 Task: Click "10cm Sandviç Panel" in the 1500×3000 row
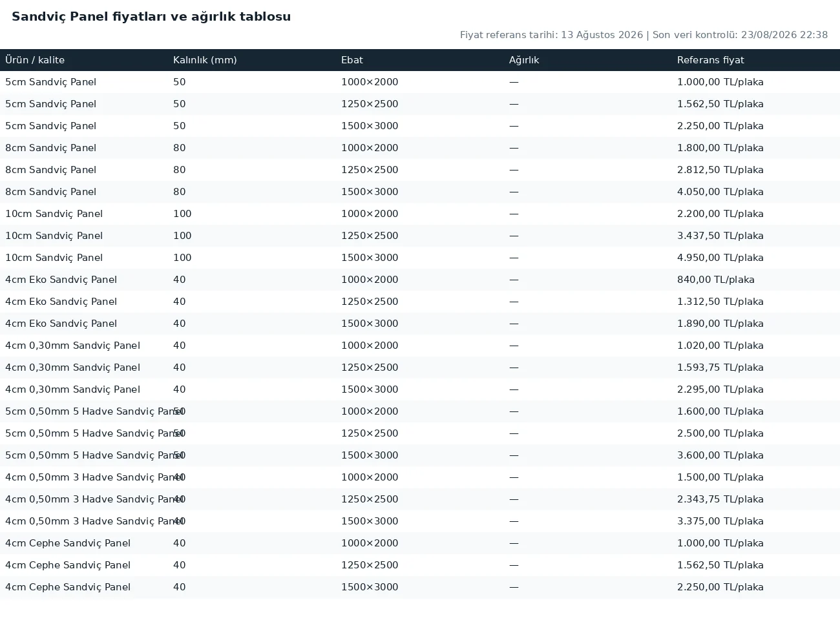point(54,258)
